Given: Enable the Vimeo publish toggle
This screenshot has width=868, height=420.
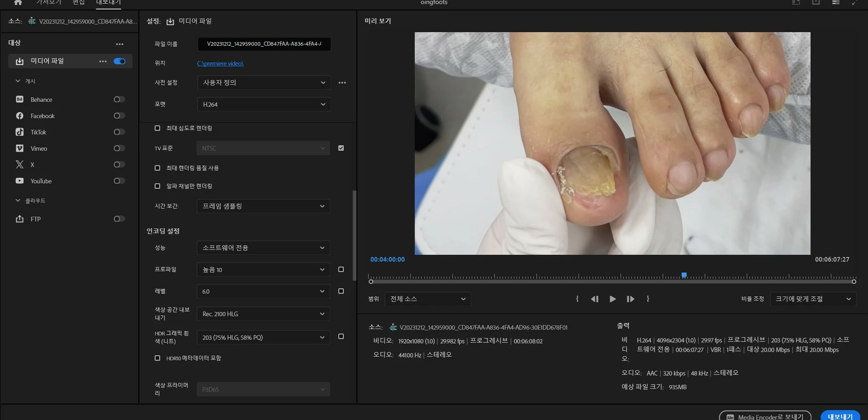Looking at the screenshot, I should (x=119, y=148).
